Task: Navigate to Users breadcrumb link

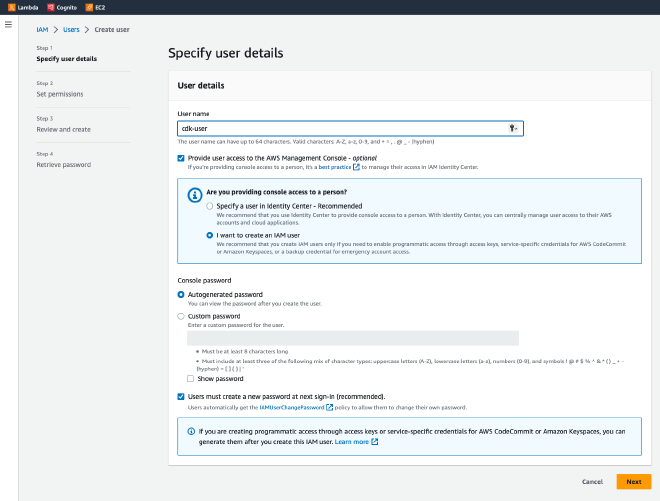Action: pyautogui.click(x=71, y=30)
